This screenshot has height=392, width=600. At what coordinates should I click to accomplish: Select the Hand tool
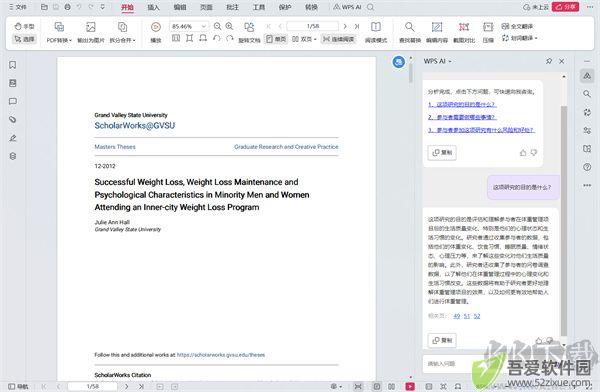pyautogui.click(x=24, y=26)
